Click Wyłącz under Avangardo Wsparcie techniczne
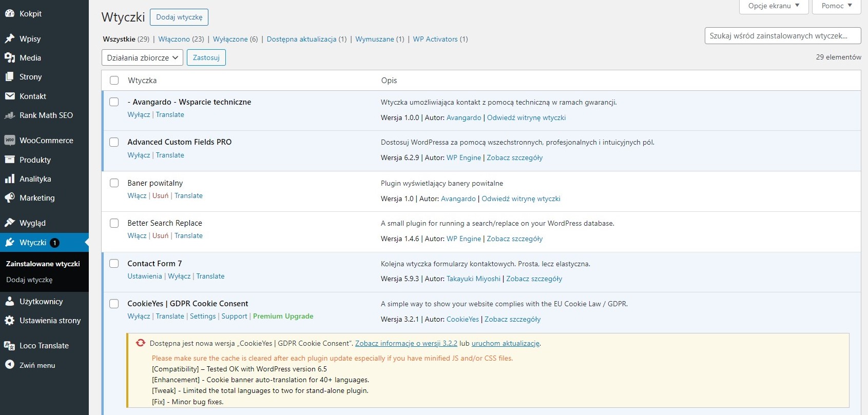The width and height of the screenshot is (868, 415). point(139,115)
